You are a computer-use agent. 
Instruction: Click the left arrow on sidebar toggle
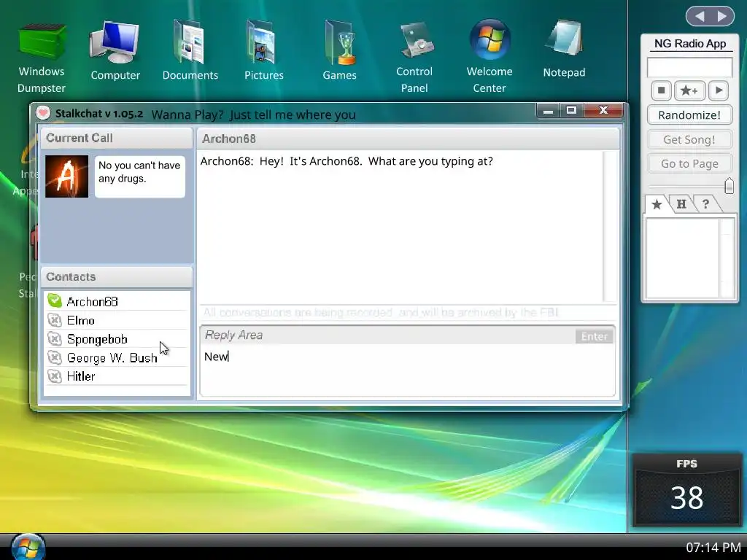click(700, 17)
